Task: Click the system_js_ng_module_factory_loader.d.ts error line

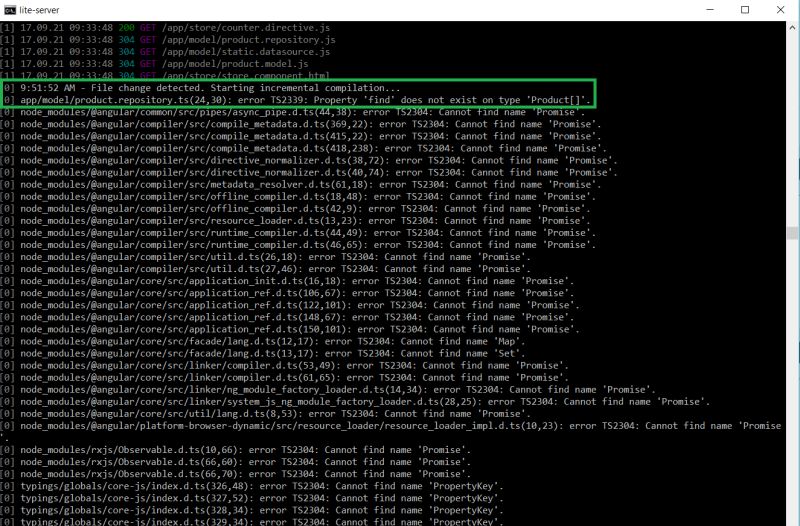Action: tap(355, 402)
